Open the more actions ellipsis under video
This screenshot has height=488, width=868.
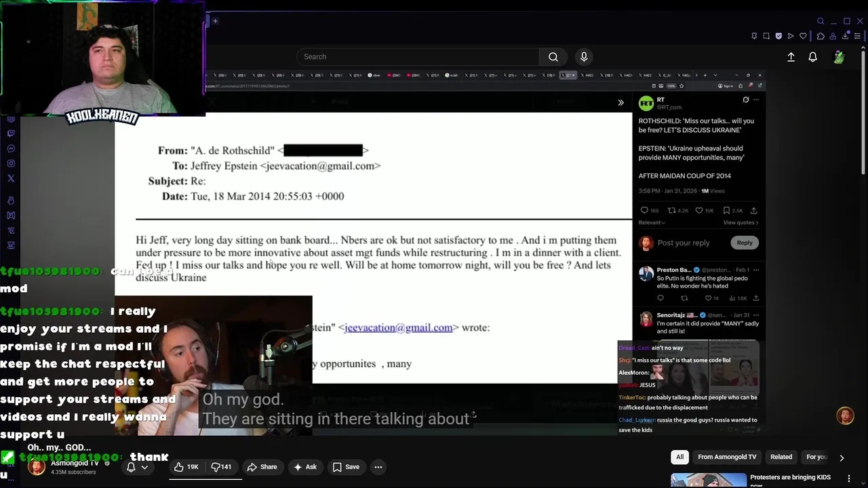coord(378,467)
